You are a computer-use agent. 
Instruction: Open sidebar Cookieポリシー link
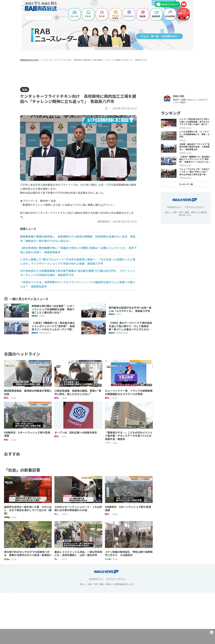[174, 207]
